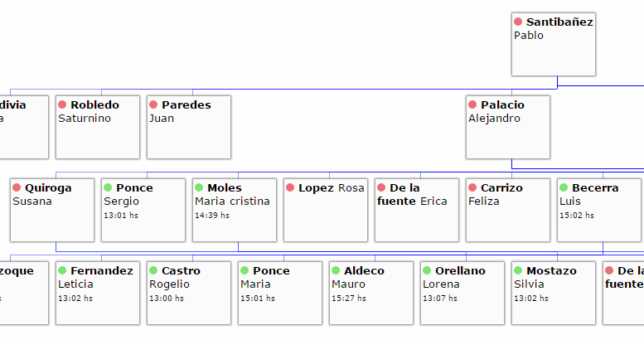
Task: Select the Santibañez Pablo root node
Action: (554, 45)
